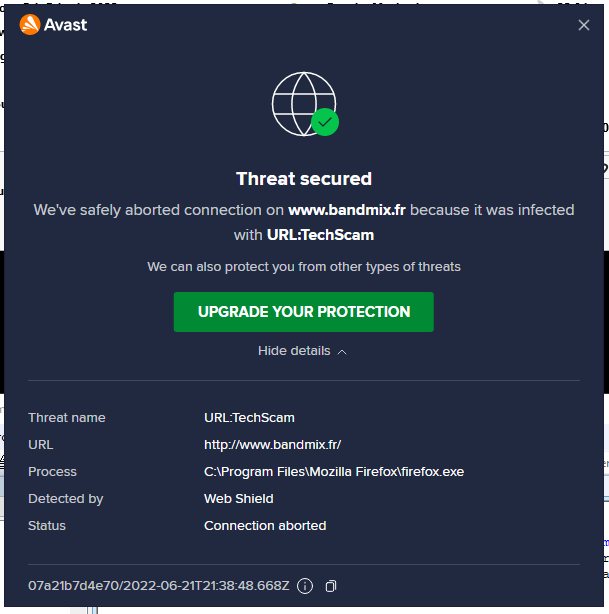Viewport: 609px width, 614px height.
Task: Click the Avast logo icon
Action: pyautogui.click(x=30, y=24)
